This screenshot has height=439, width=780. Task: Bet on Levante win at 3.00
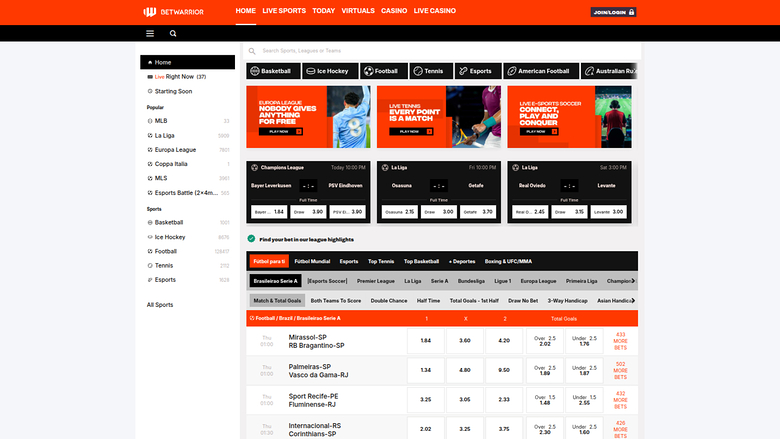[608, 212]
